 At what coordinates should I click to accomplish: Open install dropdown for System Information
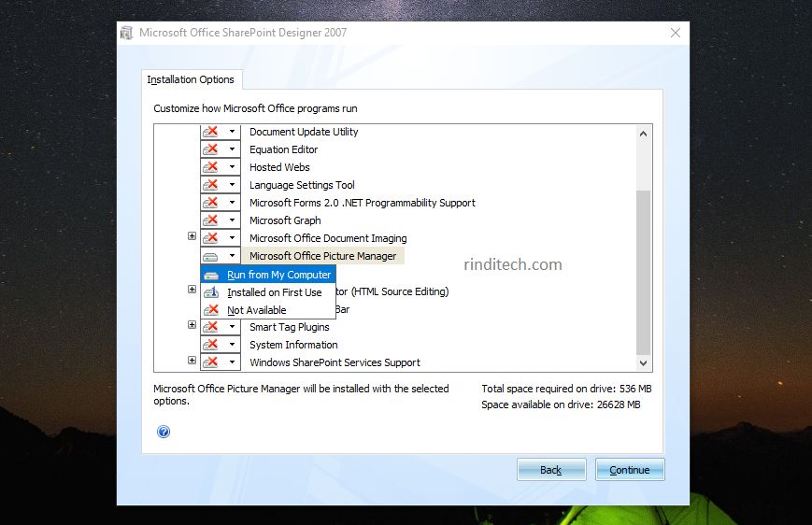coord(232,345)
